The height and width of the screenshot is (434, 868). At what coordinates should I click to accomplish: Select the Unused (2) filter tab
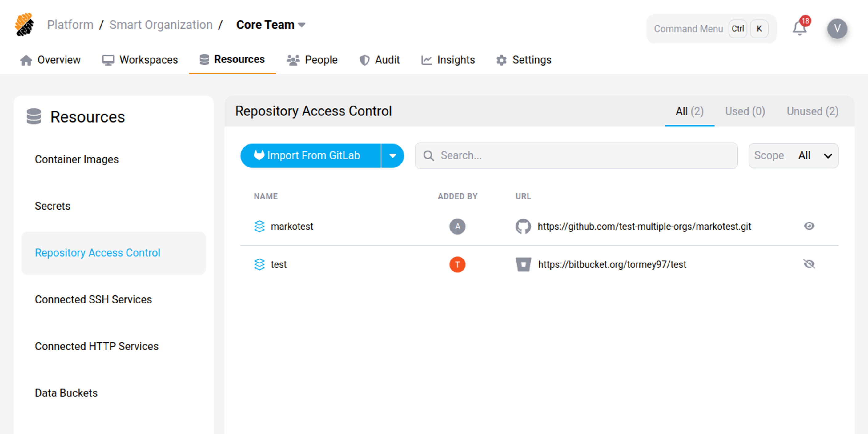point(812,111)
